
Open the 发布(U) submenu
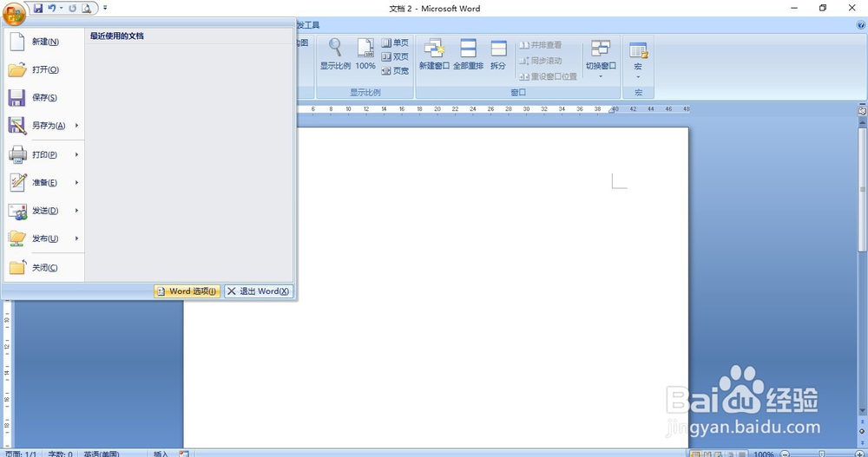tap(44, 238)
